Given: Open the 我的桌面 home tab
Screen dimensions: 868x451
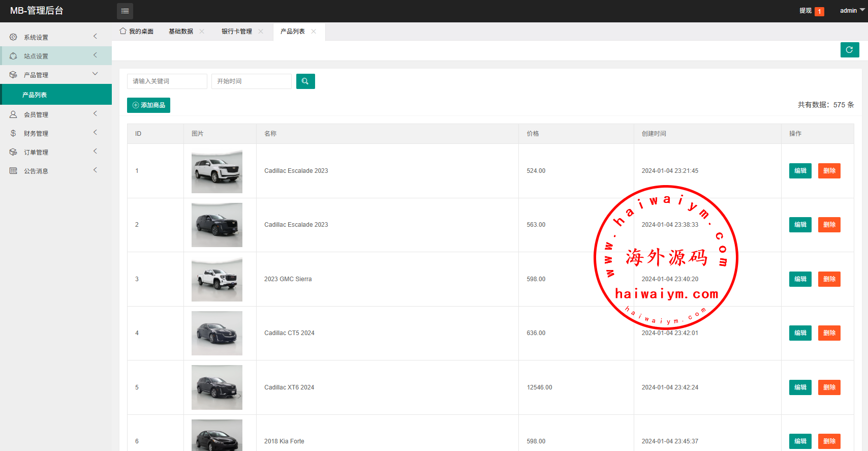Looking at the screenshot, I should (x=137, y=32).
